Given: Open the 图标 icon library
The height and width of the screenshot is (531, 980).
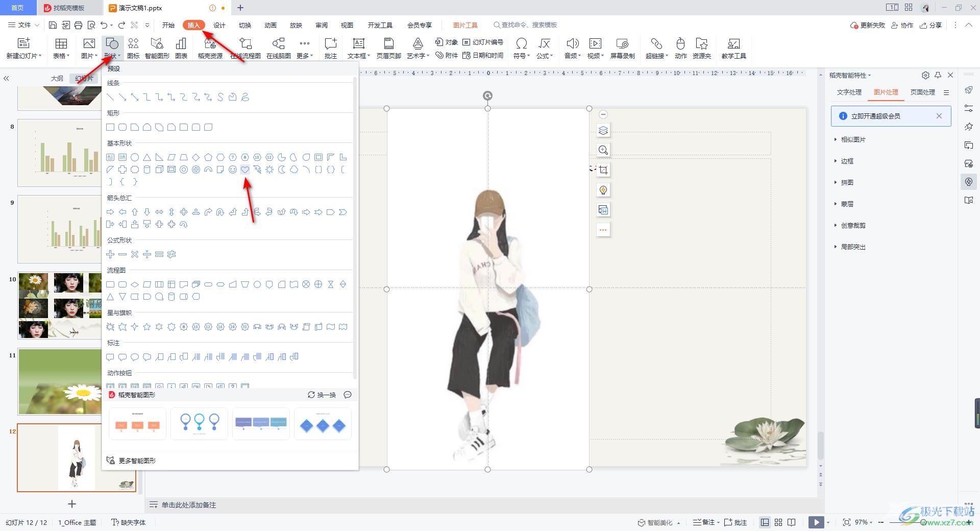Looking at the screenshot, I should 133,49.
